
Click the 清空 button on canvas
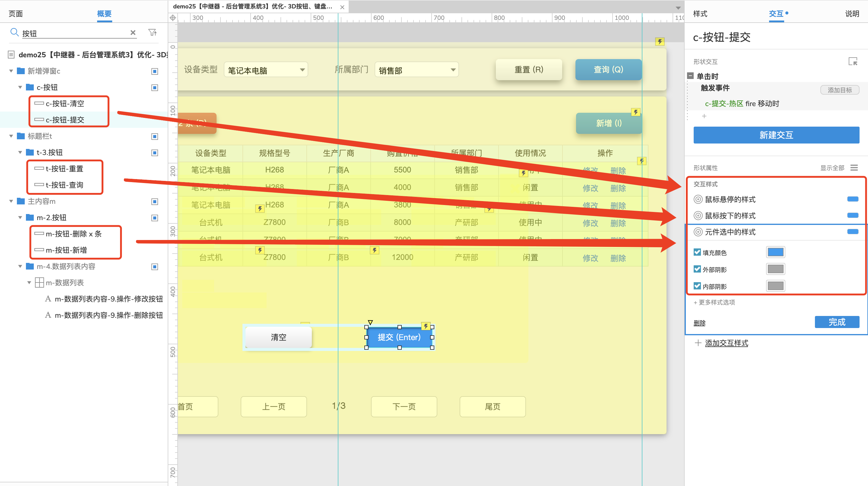(x=278, y=337)
